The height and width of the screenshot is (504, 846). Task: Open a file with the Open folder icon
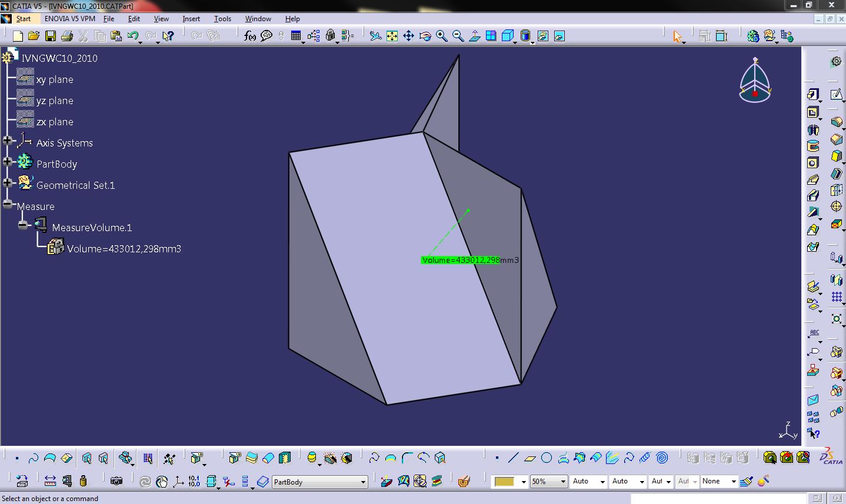click(x=34, y=36)
